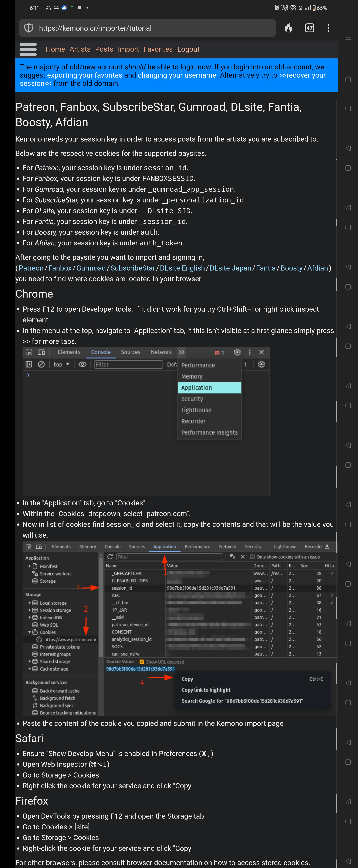Open the SubscribeStar link
Image resolution: width=358 pixels, height=868 pixels.
pyautogui.click(x=133, y=268)
